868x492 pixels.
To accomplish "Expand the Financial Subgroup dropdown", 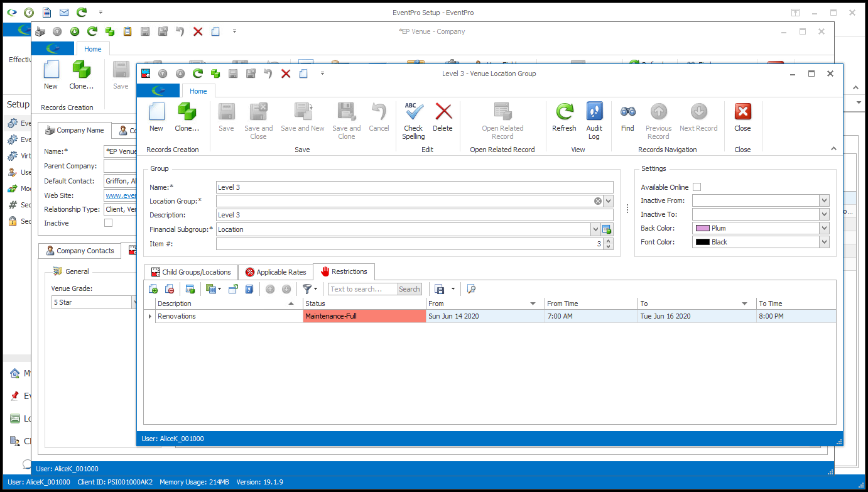I will click(x=595, y=229).
